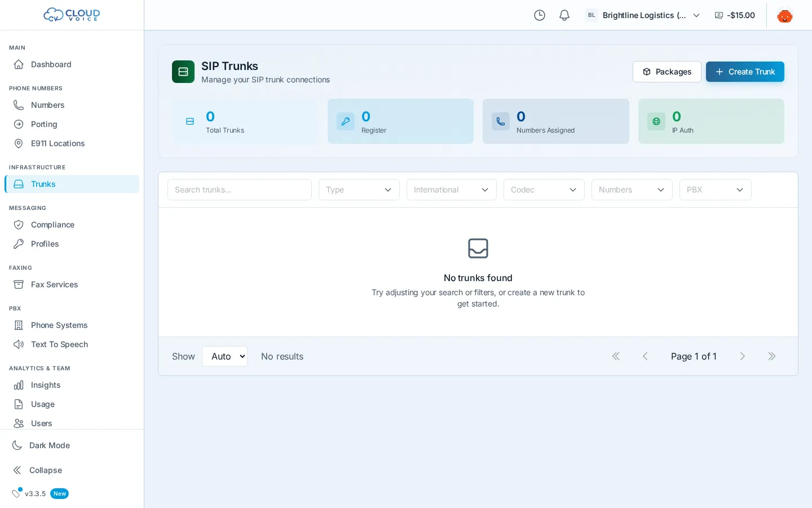Open the Trunks sidebar item
Screen dimensions: 812x508
(72, 184)
